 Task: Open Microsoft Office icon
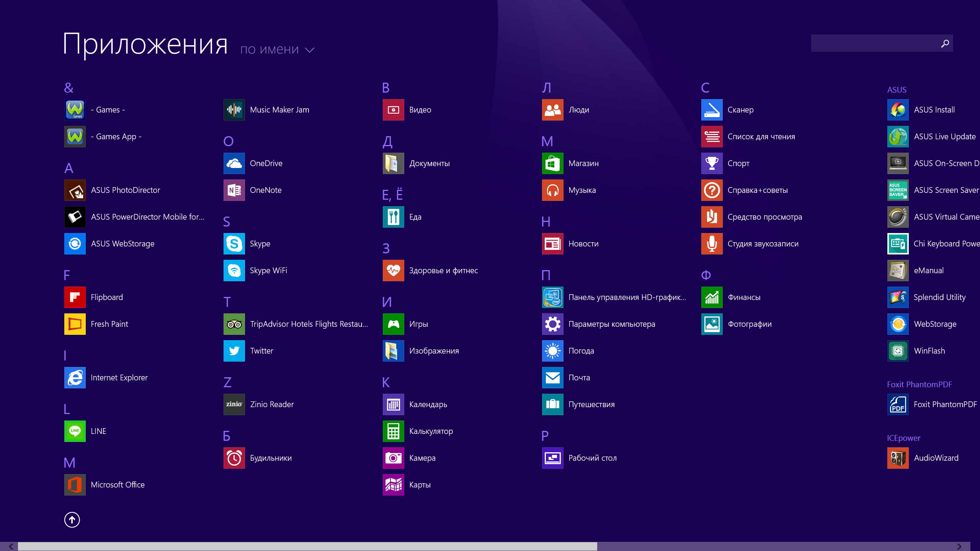click(75, 485)
